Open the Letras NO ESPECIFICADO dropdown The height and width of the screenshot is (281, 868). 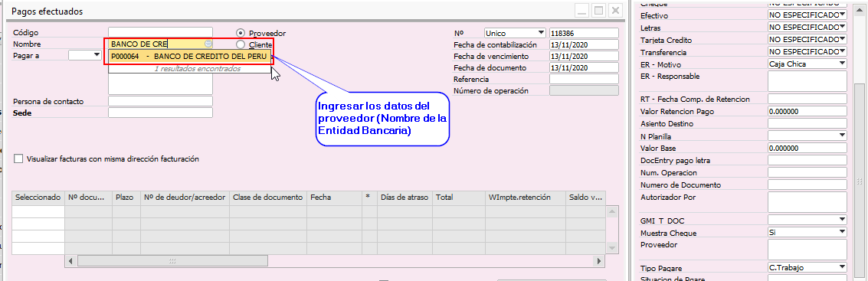coord(843,27)
